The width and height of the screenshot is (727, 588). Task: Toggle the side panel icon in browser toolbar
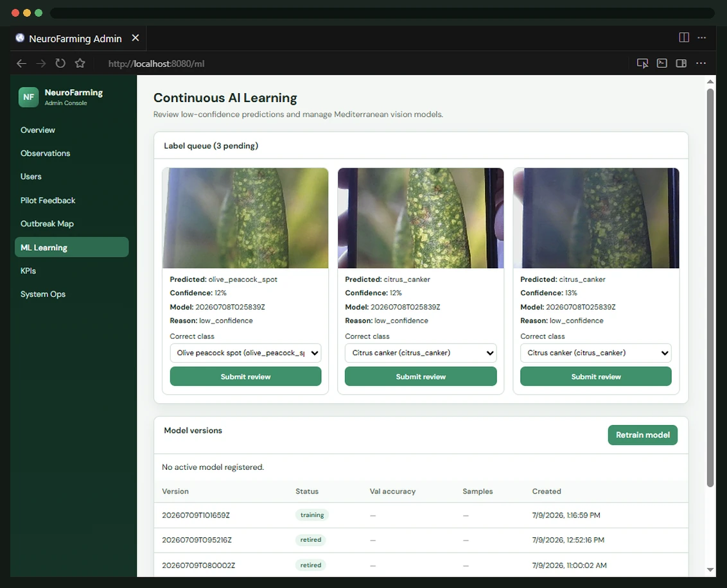point(681,63)
